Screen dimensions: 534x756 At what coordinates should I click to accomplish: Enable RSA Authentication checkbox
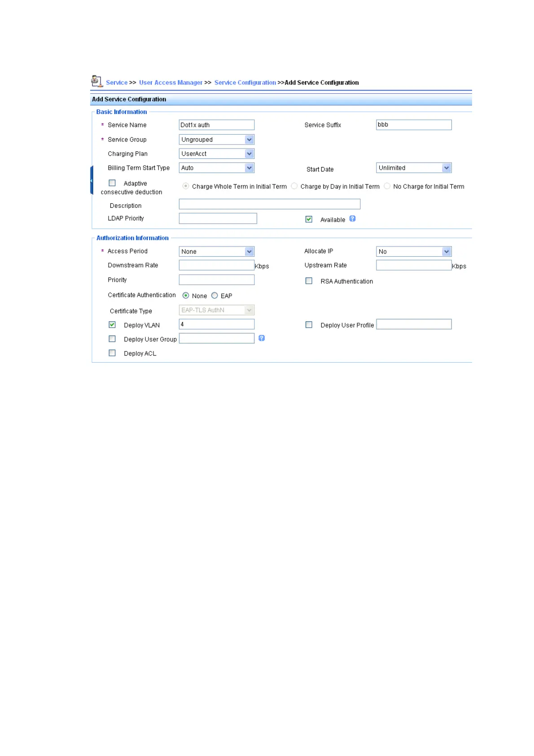tap(309, 281)
